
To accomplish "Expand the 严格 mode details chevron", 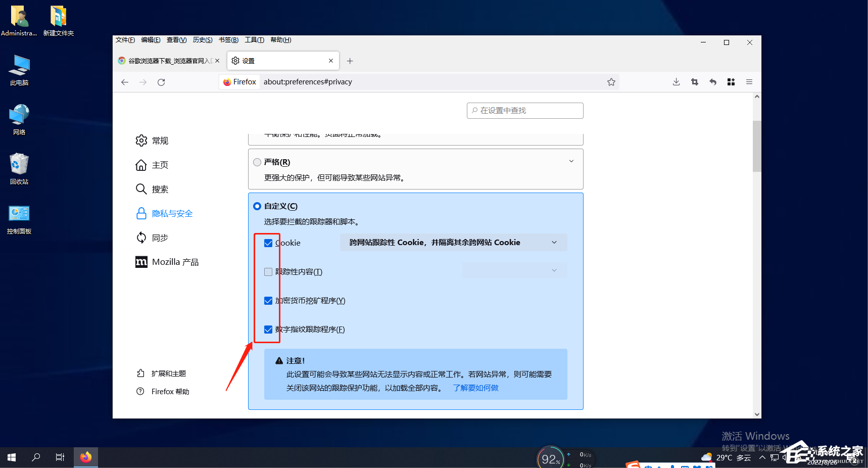I will point(571,161).
